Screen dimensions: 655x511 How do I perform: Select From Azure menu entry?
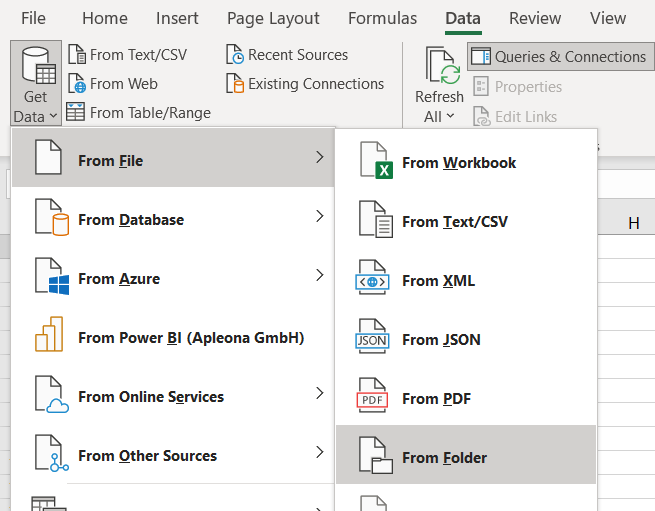coord(173,275)
